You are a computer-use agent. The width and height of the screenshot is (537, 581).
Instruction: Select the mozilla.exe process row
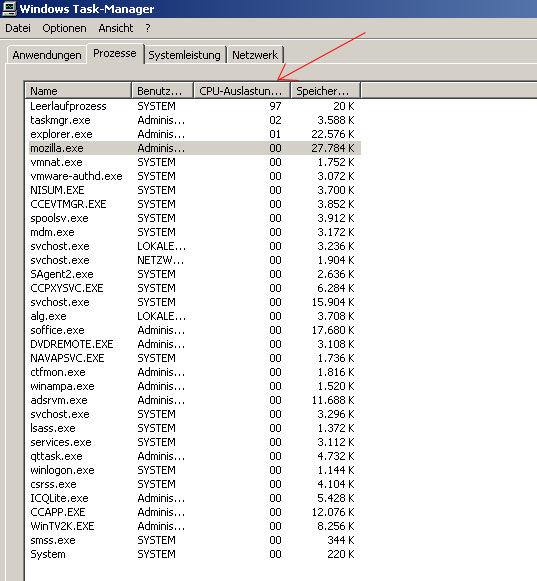point(194,148)
